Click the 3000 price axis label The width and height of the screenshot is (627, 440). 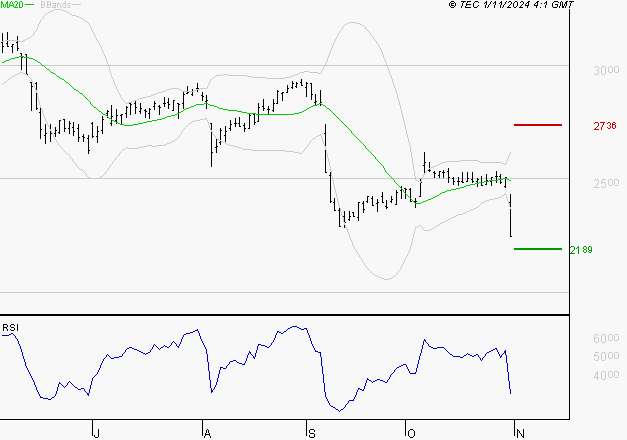[606, 70]
